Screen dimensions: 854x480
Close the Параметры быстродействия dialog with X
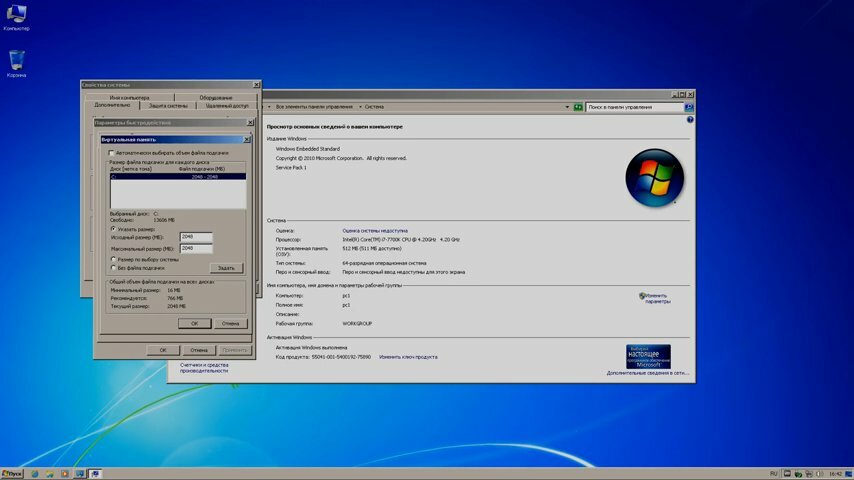[250, 123]
